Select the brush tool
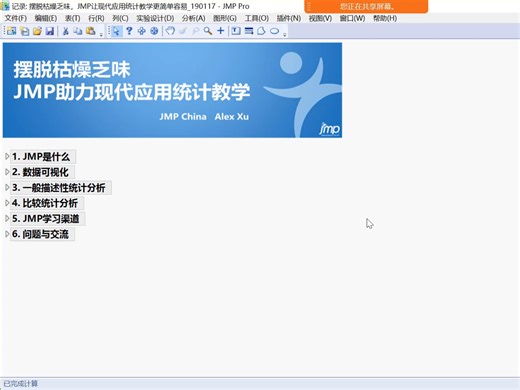The height and width of the screenshot is (390, 520). coord(183,31)
